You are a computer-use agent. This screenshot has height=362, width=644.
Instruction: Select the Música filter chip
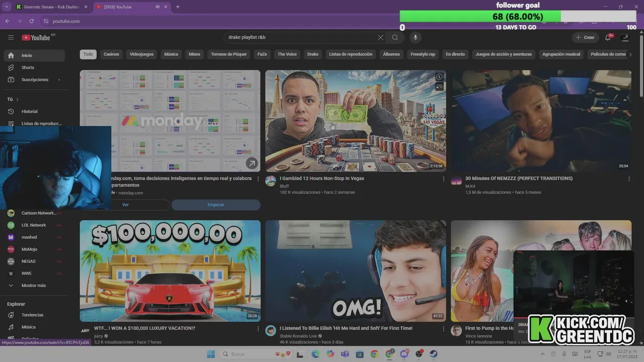click(x=171, y=54)
